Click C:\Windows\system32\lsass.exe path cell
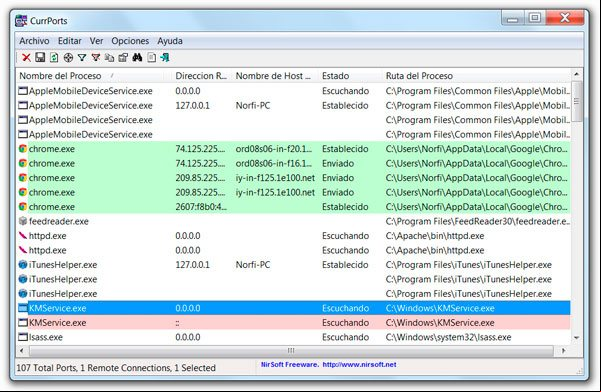The height and width of the screenshot is (392, 601). [448, 337]
